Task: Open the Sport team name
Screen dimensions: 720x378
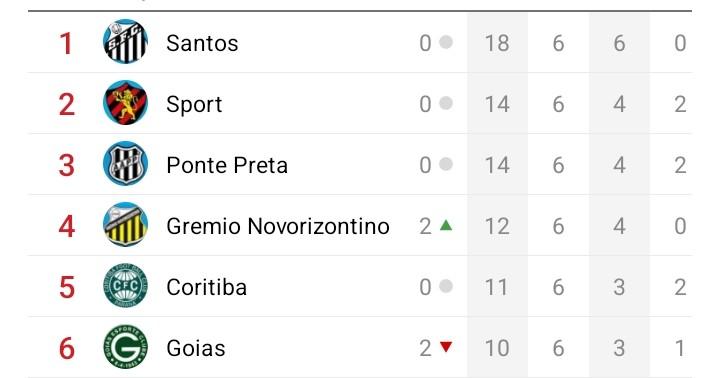Action: coord(194,105)
